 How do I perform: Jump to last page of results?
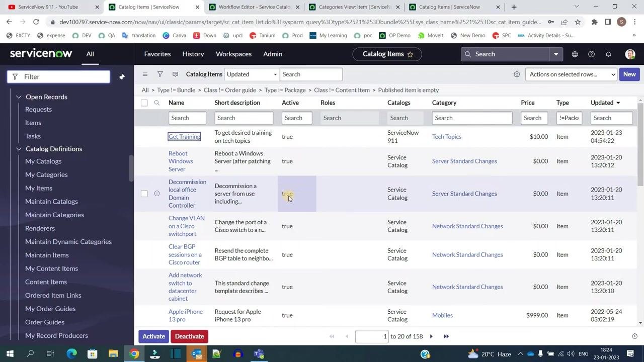tap(446, 336)
